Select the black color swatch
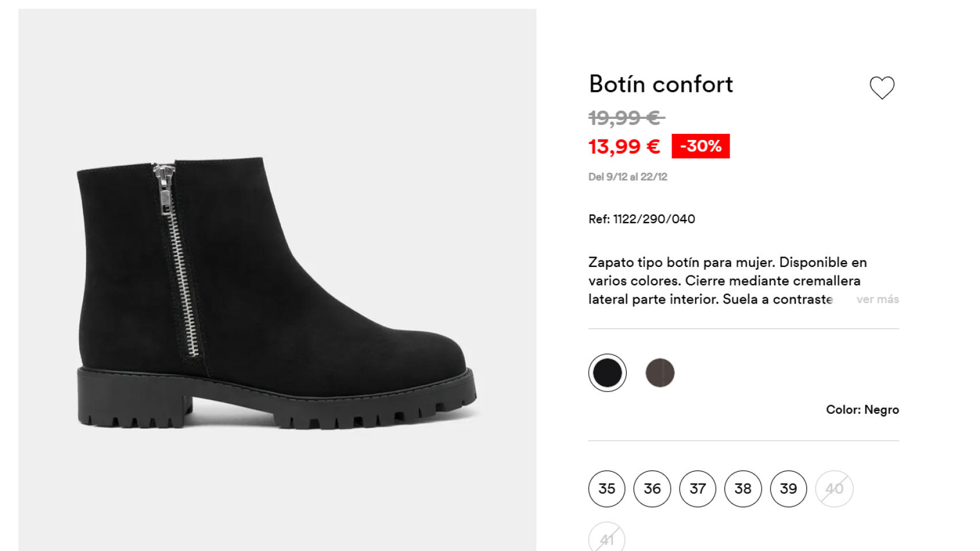980x551 pixels. click(607, 372)
